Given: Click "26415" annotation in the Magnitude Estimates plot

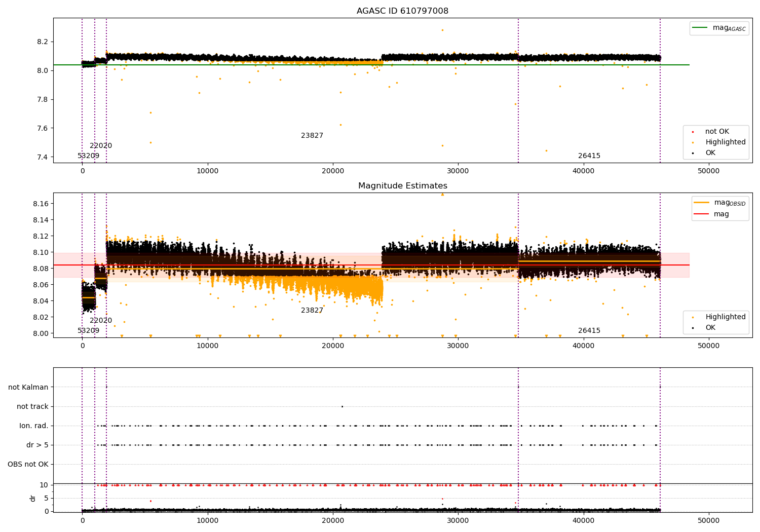Looking at the screenshot, I should [589, 331].
